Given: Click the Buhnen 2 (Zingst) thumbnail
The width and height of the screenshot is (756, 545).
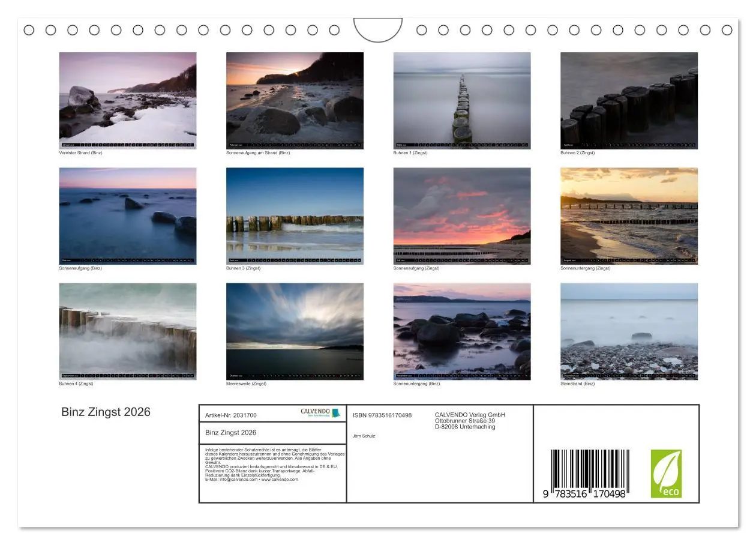Looking at the screenshot, I should pos(629,100).
